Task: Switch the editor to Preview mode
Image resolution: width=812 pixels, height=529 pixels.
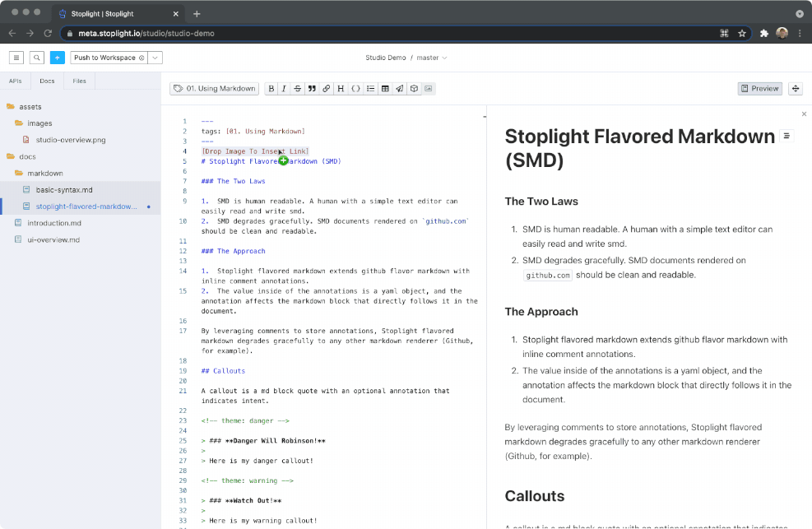Action: 759,88
